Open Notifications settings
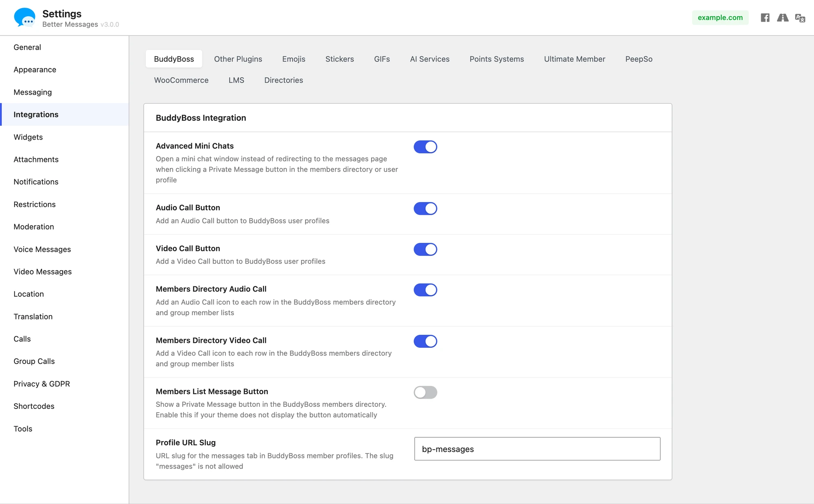Viewport: 814px width, 504px height. tap(64, 182)
